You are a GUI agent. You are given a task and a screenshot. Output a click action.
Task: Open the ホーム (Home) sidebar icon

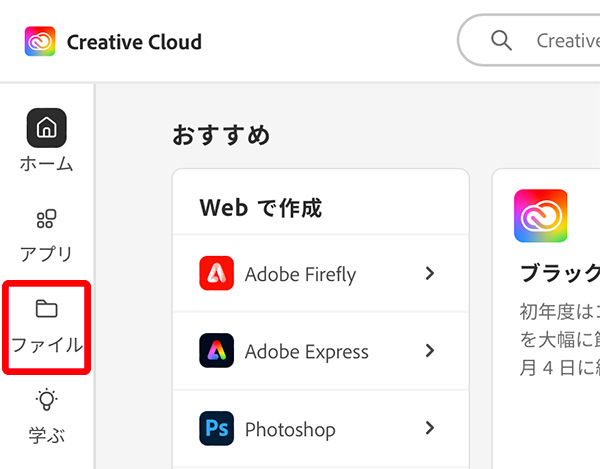tap(47, 128)
